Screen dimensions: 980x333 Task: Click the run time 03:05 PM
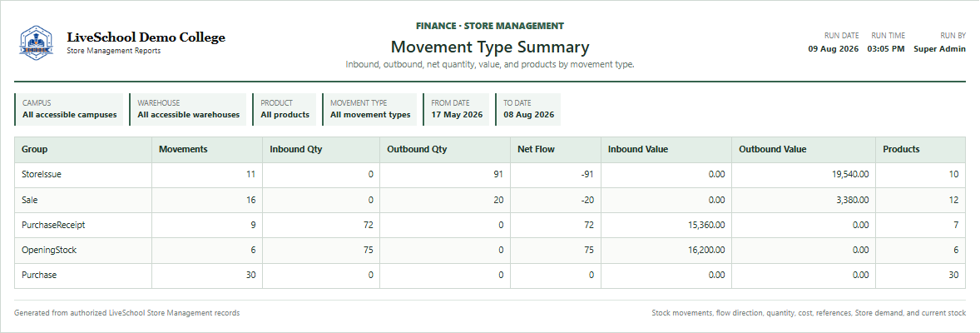coord(886,49)
